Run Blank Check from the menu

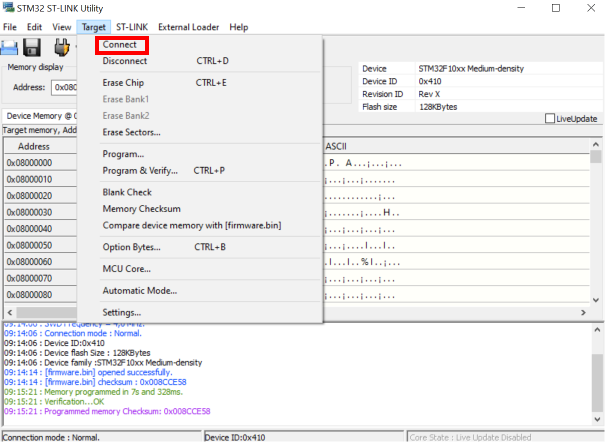(127, 192)
